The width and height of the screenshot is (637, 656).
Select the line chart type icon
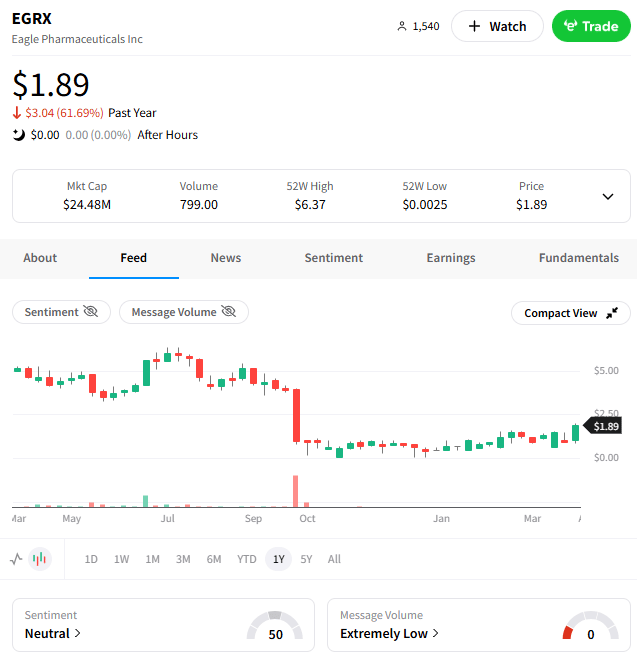(x=16, y=559)
